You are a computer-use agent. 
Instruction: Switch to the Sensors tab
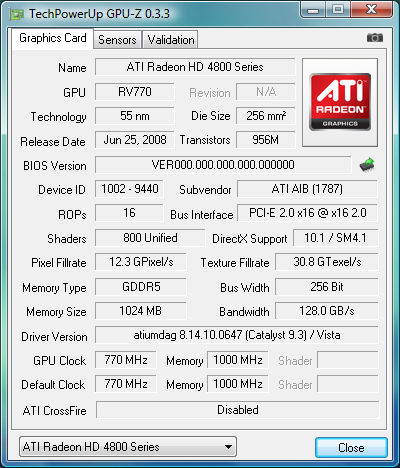[x=117, y=40]
